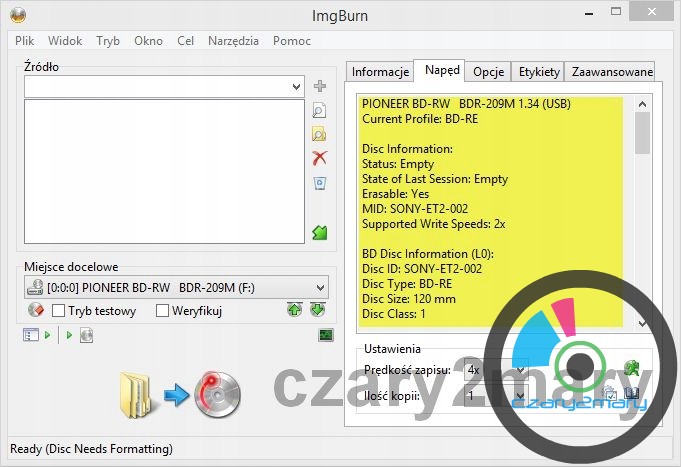The height and width of the screenshot is (467, 681).
Task: Open the log window monitor icon
Action: (326, 335)
